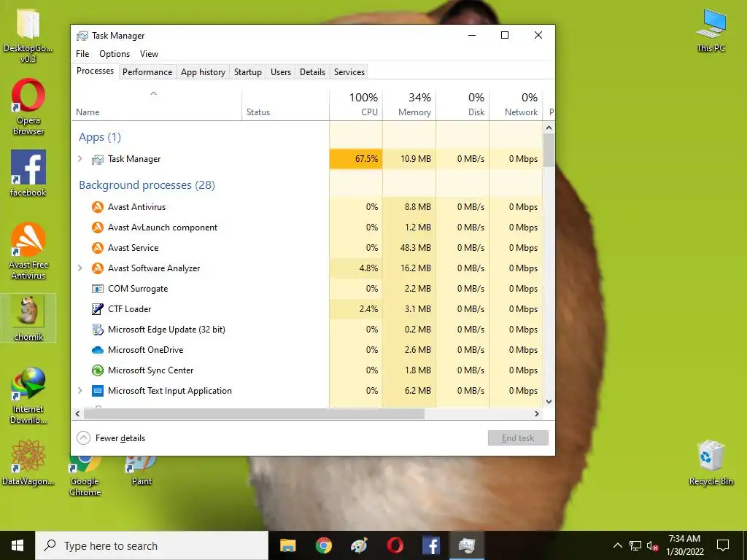747x560 pixels.
Task: Open the Options menu
Action: (x=115, y=54)
